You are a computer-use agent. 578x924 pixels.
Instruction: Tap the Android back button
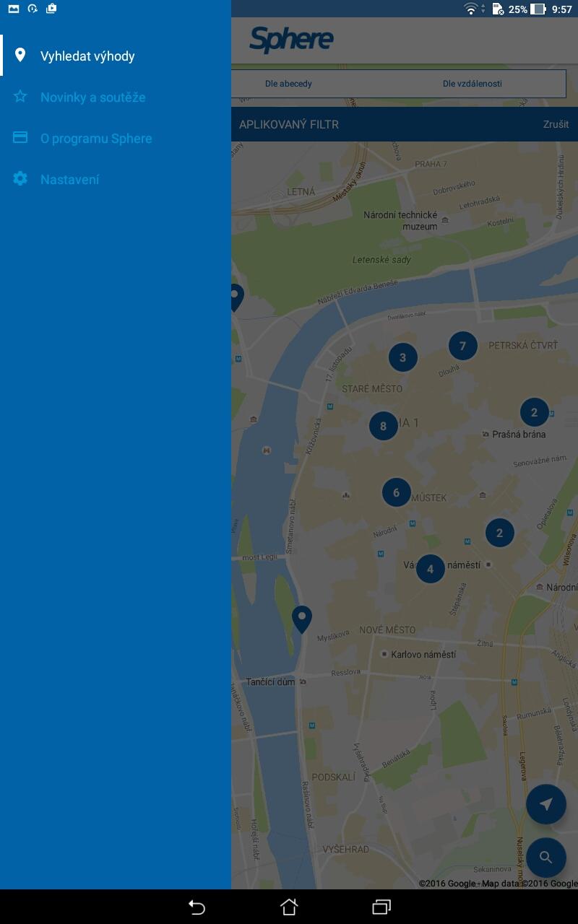(x=197, y=907)
